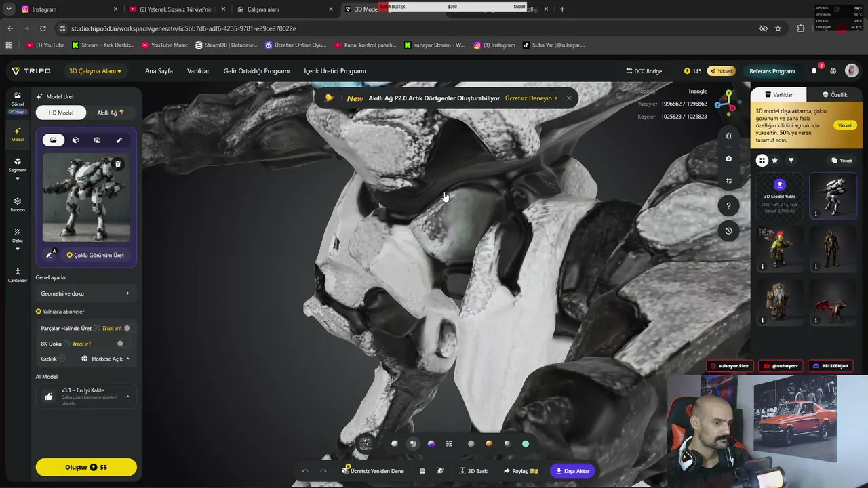Open the green orc model thumbnail
Image resolution: width=868 pixels, height=488 pixels.
(x=780, y=249)
